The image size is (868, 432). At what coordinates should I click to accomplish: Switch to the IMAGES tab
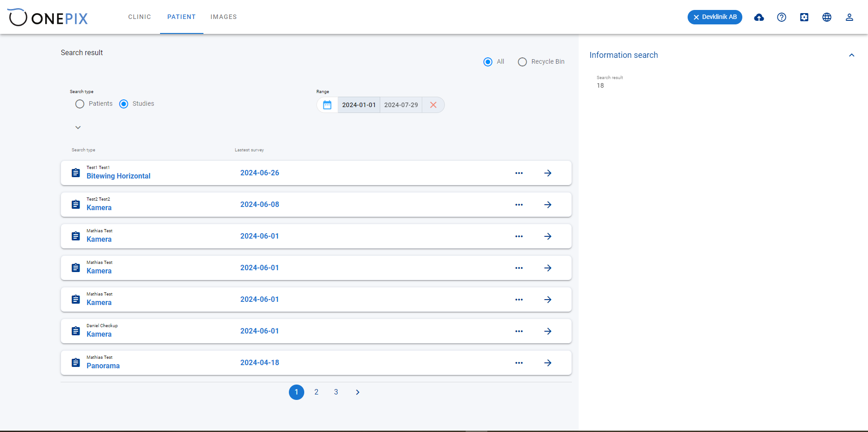coord(224,17)
